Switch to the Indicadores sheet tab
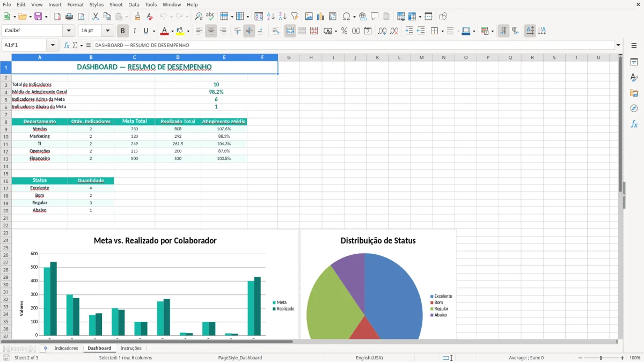The height and width of the screenshot is (362, 644). (66, 348)
